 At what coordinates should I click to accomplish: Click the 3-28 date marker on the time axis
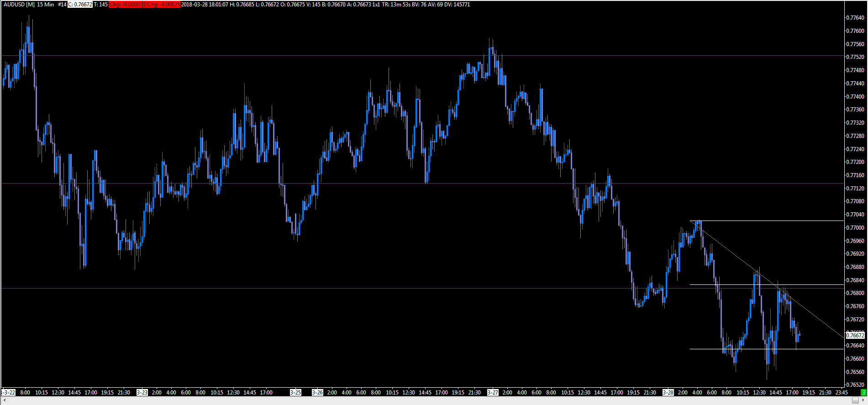coord(668,392)
